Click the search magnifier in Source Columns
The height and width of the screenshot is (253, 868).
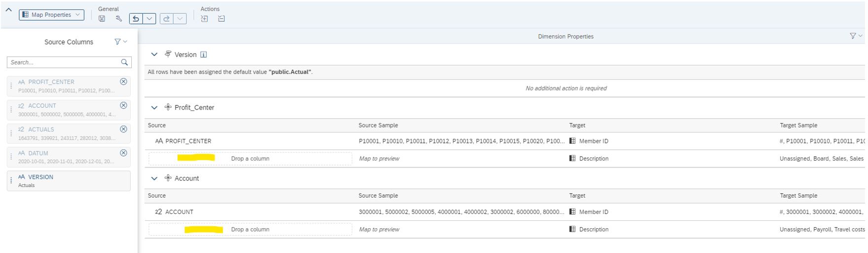pos(124,62)
